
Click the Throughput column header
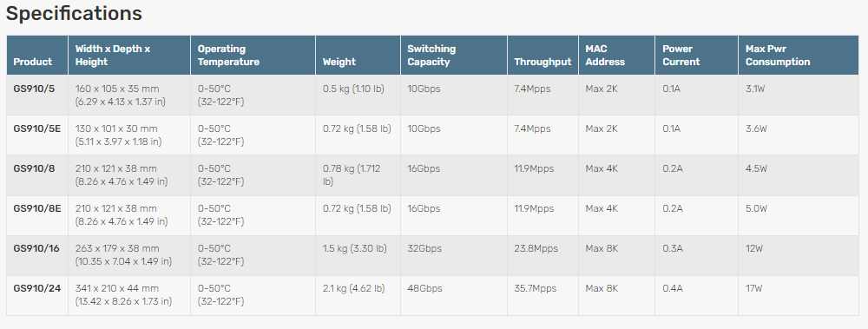pos(542,62)
